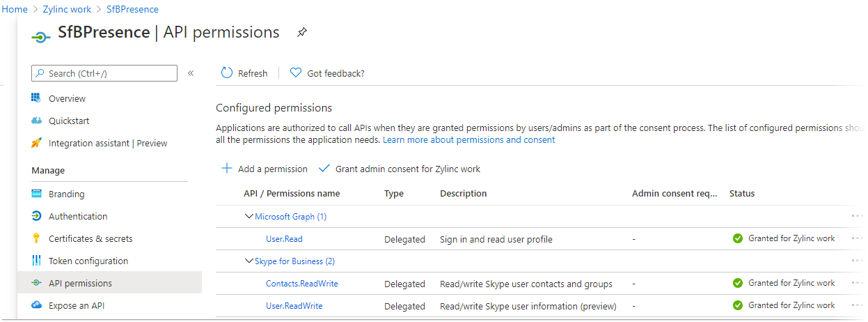
Task: Click Add a permission button
Action: (264, 169)
